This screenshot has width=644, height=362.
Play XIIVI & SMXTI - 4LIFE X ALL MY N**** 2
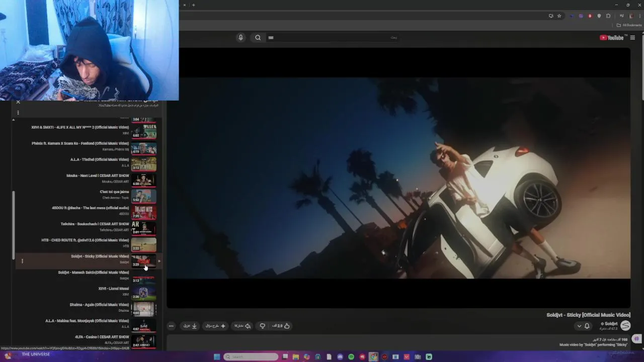(80, 127)
